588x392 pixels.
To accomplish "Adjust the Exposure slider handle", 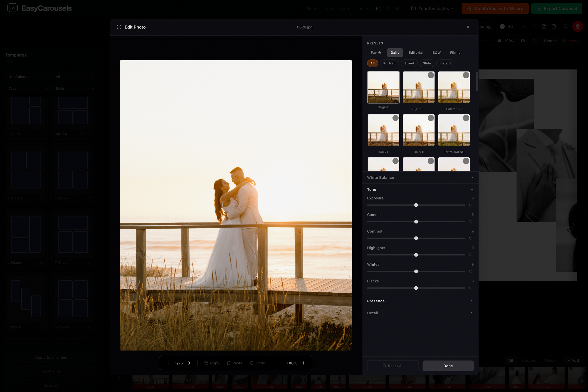I will (x=416, y=205).
